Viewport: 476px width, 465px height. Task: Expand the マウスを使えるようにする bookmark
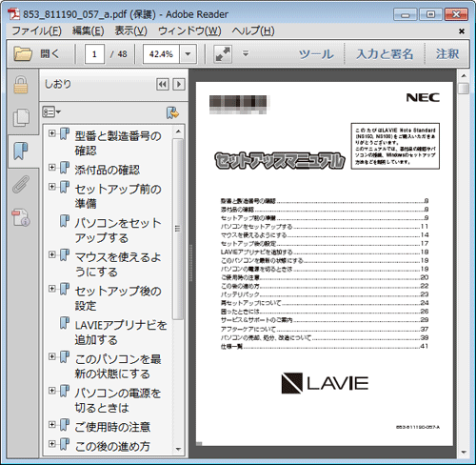click(x=52, y=254)
